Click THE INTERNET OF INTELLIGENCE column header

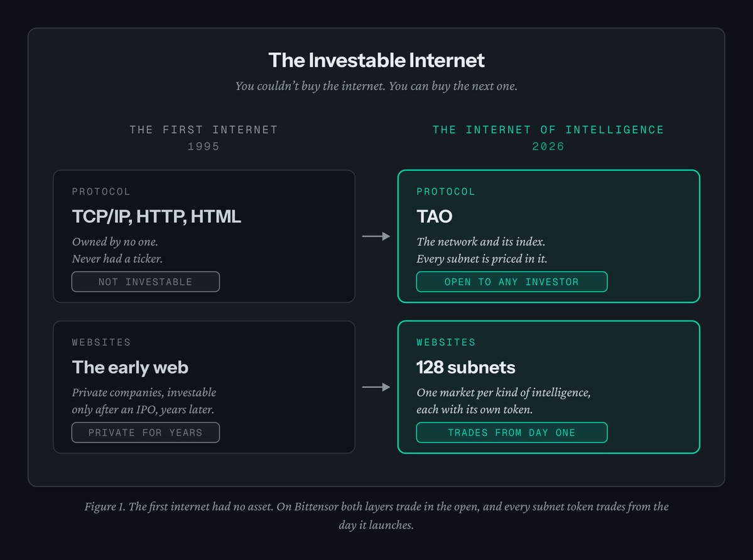548,129
